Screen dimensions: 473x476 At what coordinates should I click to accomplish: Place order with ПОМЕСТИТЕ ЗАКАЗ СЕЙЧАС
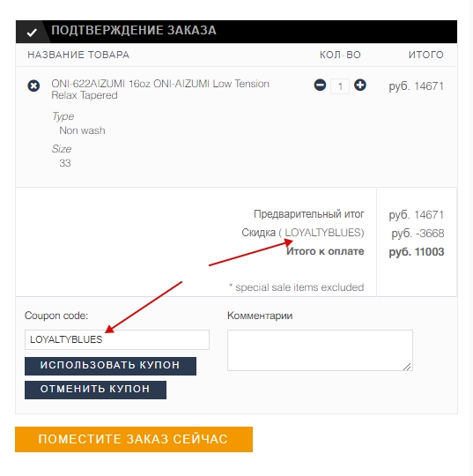pyautogui.click(x=134, y=439)
